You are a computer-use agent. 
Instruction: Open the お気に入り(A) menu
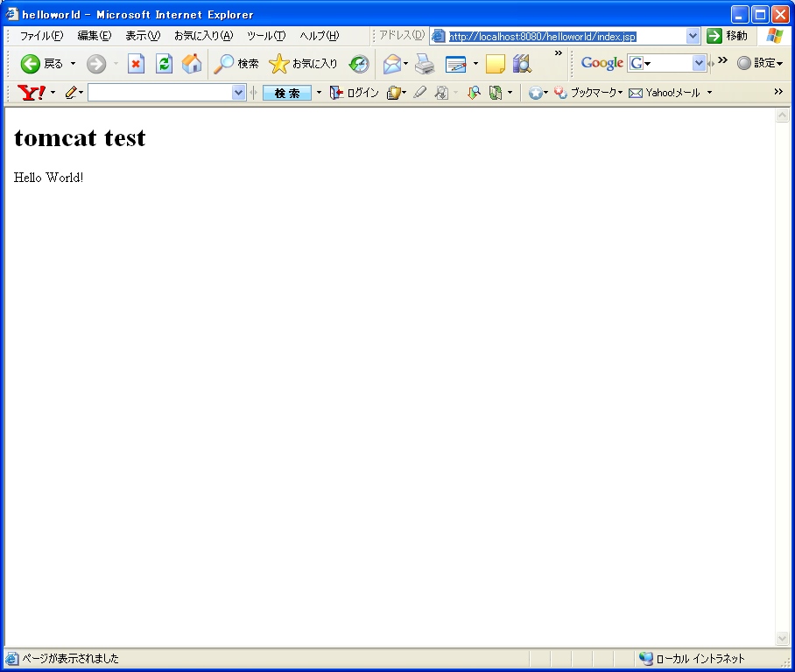pyautogui.click(x=204, y=36)
